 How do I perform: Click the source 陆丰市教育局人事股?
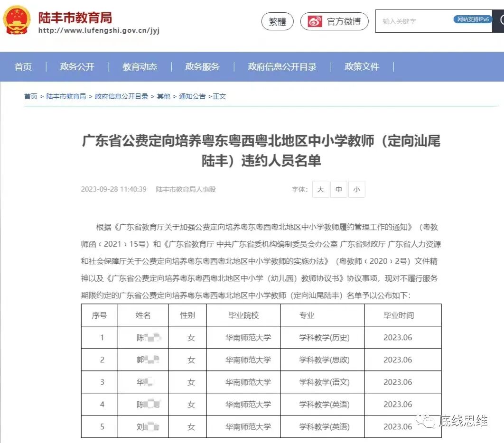pos(186,189)
